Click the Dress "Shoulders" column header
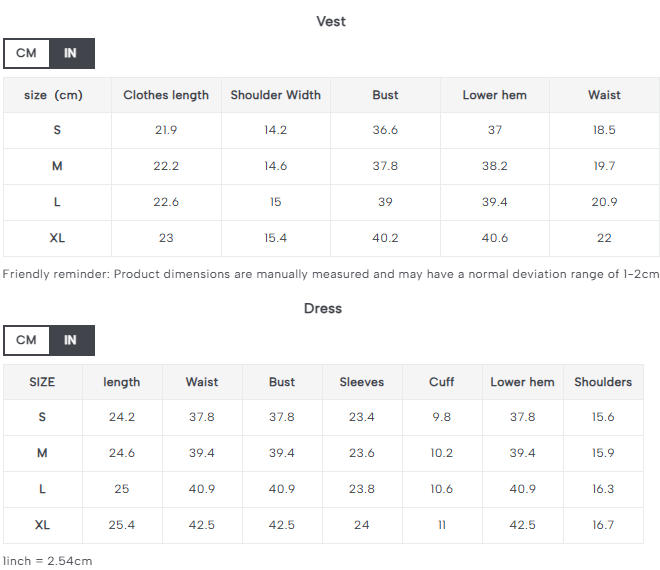The image size is (660, 570). click(x=603, y=382)
